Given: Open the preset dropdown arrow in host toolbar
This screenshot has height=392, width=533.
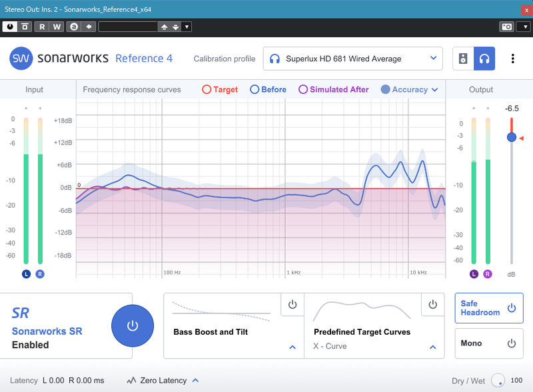Looking at the screenshot, I should click(x=187, y=27).
